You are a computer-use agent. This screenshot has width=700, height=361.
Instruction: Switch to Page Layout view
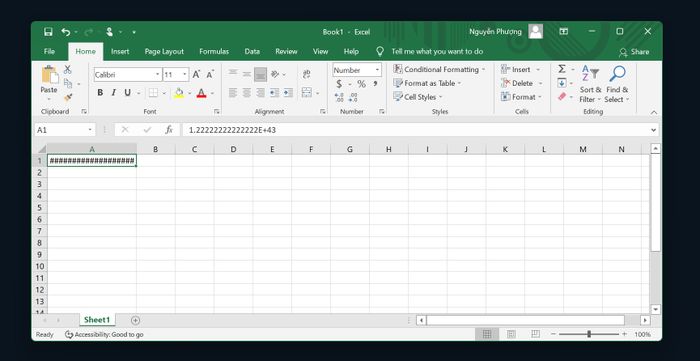(x=511, y=334)
